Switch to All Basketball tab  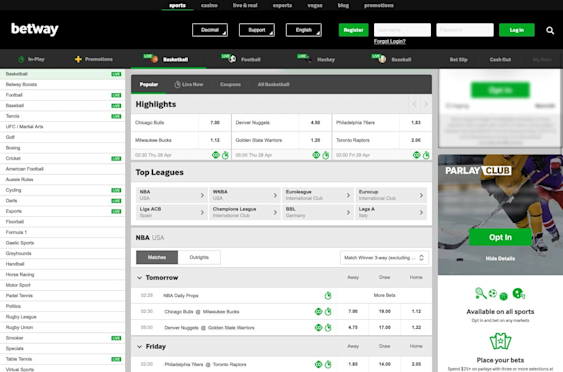click(273, 84)
